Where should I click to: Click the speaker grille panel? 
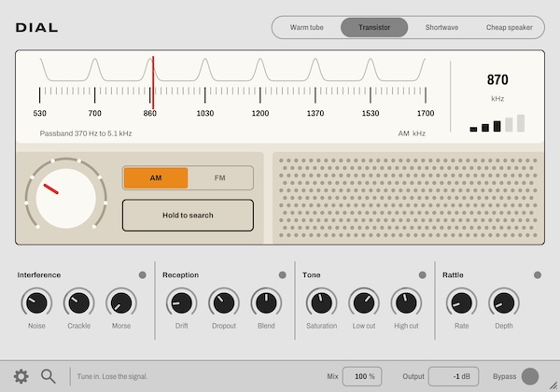[x=409, y=198]
